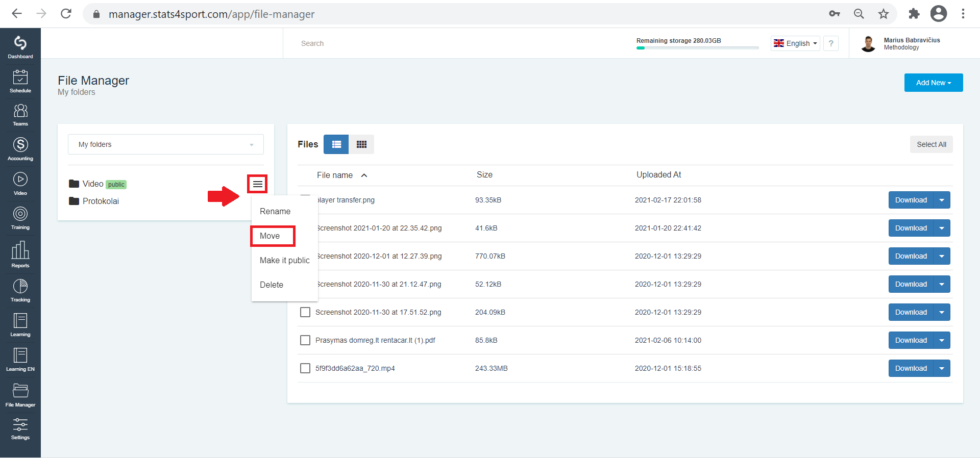Screen dimensions: 980x458
Task: Expand Download options arrow for player transfer.png
Action: click(942, 200)
